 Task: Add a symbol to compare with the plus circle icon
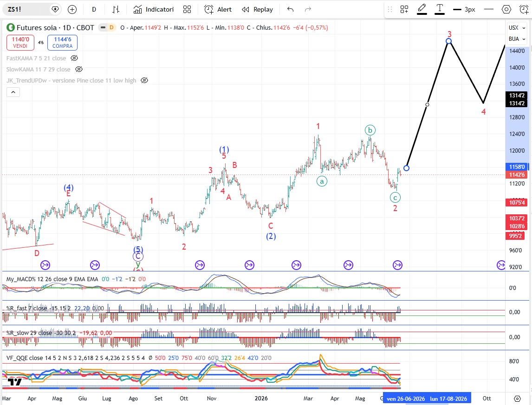point(72,9)
